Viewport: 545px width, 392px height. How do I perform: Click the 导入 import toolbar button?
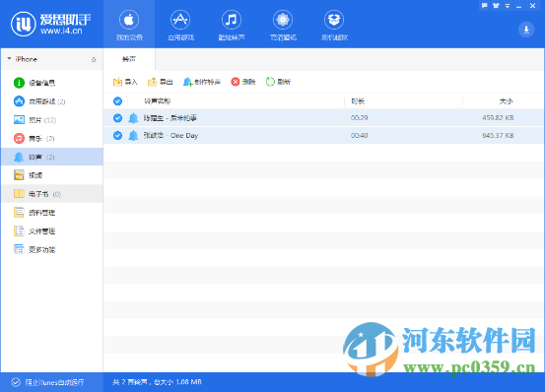click(125, 82)
